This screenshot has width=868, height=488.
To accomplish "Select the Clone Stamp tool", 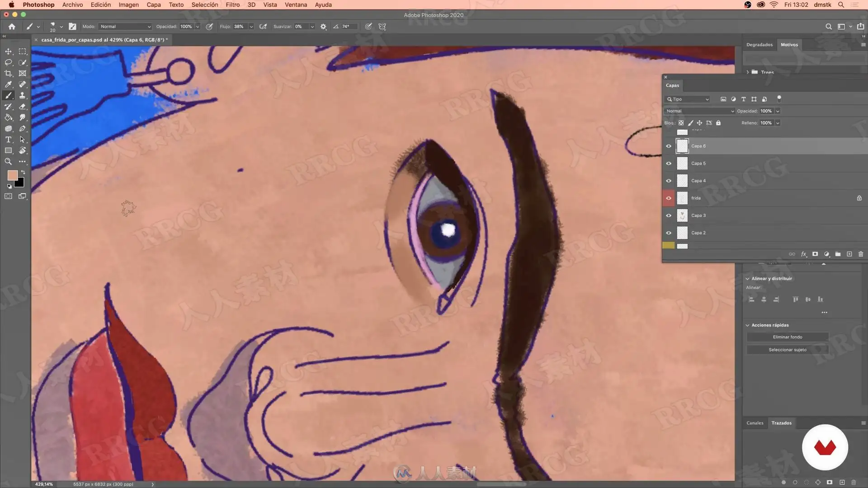I will (x=22, y=95).
